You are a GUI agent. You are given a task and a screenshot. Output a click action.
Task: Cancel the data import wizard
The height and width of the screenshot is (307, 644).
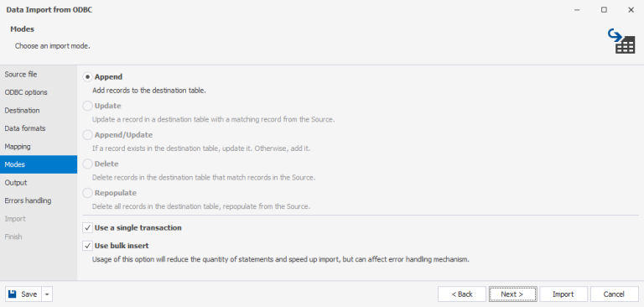click(x=614, y=294)
